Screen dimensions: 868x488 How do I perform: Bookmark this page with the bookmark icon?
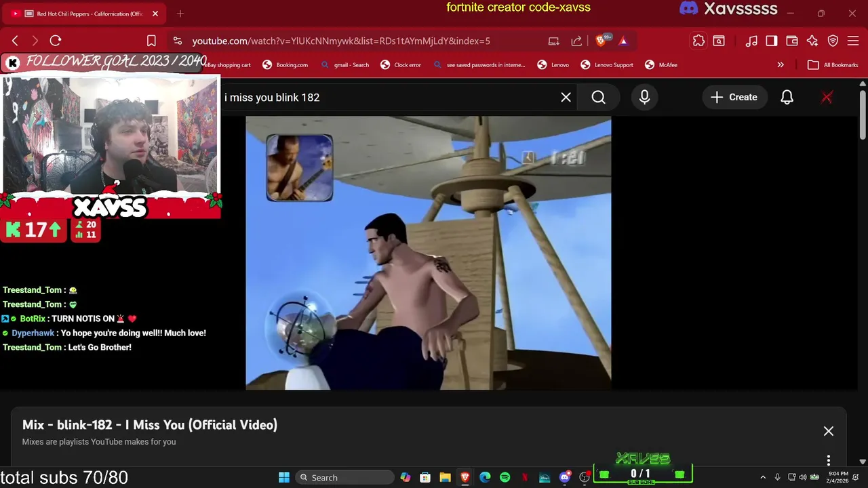[x=151, y=41]
